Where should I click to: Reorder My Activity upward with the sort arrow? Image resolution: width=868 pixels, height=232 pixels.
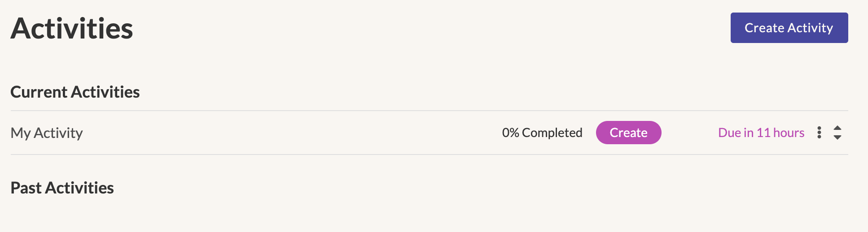(x=837, y=128)
